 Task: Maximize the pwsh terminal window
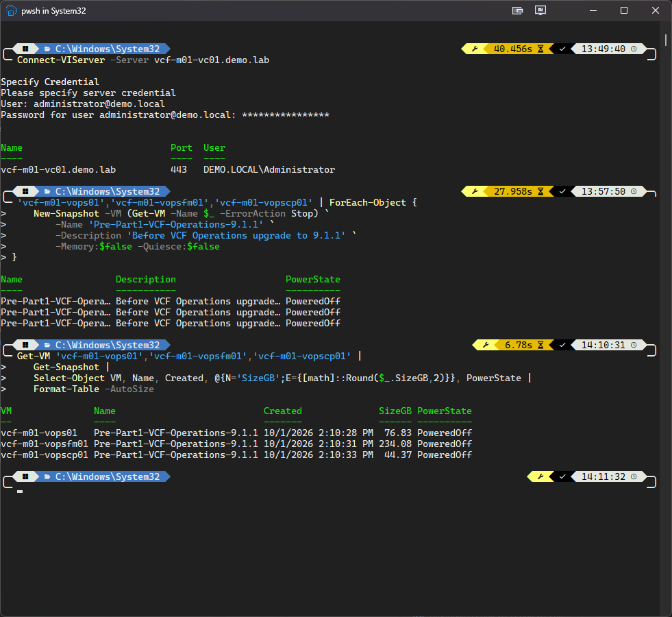[x=624, y=10]
